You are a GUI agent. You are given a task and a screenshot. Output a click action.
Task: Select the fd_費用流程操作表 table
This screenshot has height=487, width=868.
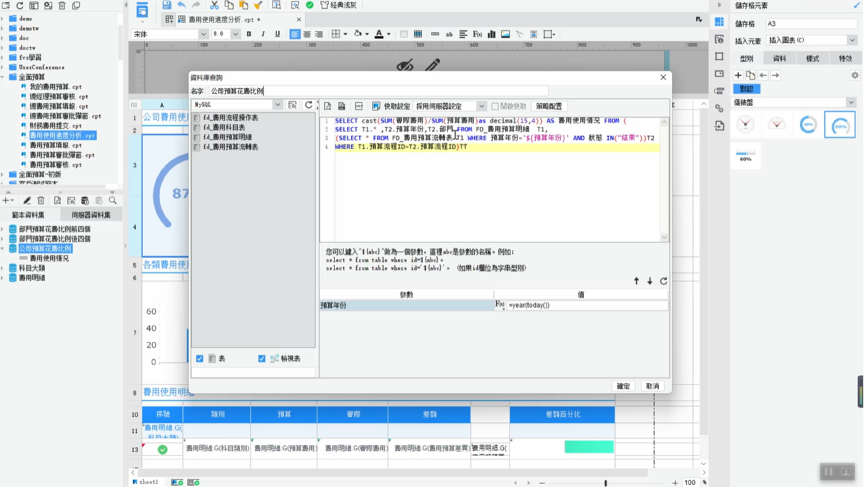pos(226,118)
